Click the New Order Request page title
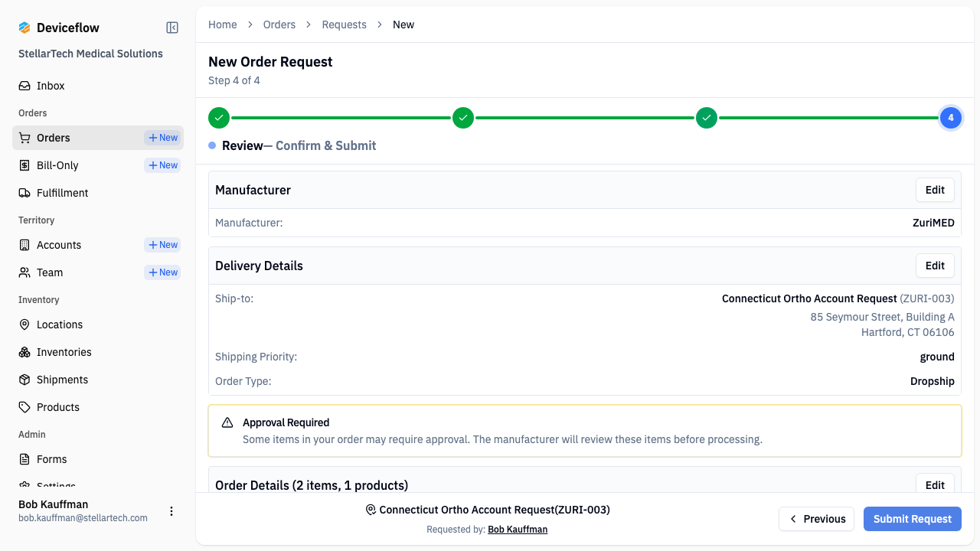The height and width of the screenshot is (551, 980). point(270,62)
